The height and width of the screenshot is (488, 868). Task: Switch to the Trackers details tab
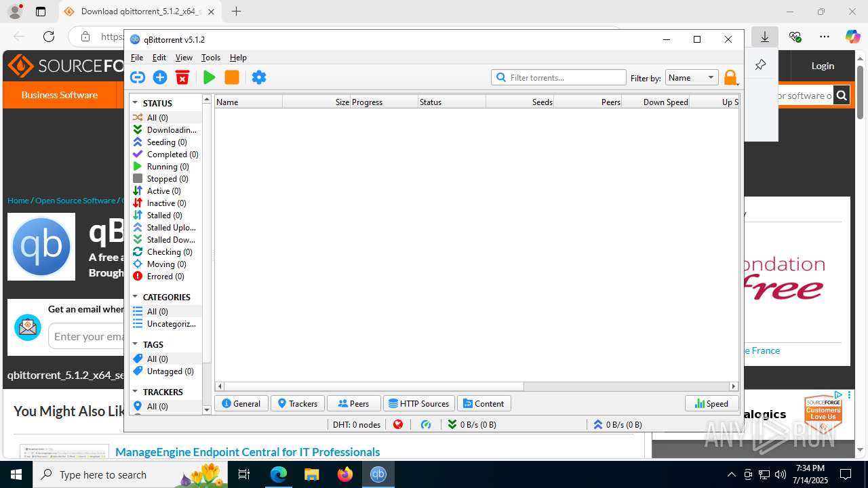coord(298,403)
